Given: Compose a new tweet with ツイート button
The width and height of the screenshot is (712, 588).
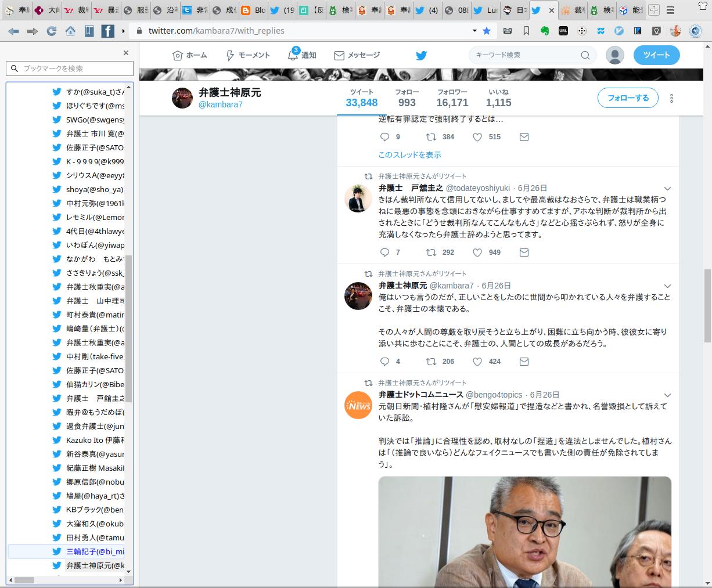Looking at the screenshot, I should point(656,55).
